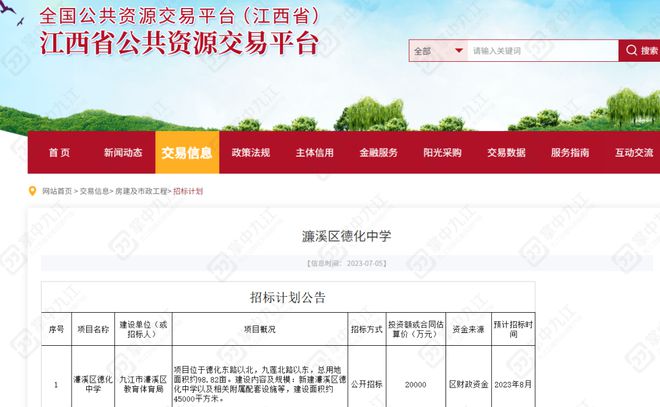Viewport: 660px width, 407px height.
Task: Open the 交易数据 navigation tab
Action: [x=506, y=152]
